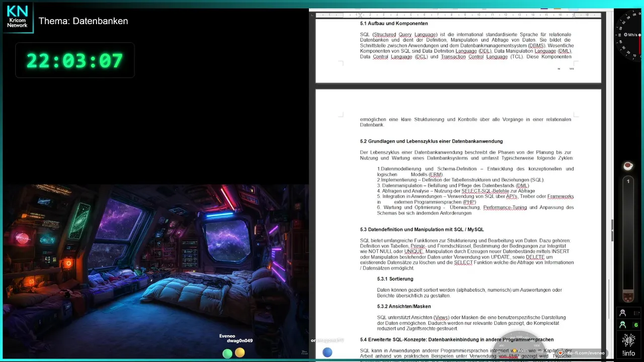644x362 pixels.
Task: Click the underlined word 'Views' in parentheses
Action: coord(441,318)
